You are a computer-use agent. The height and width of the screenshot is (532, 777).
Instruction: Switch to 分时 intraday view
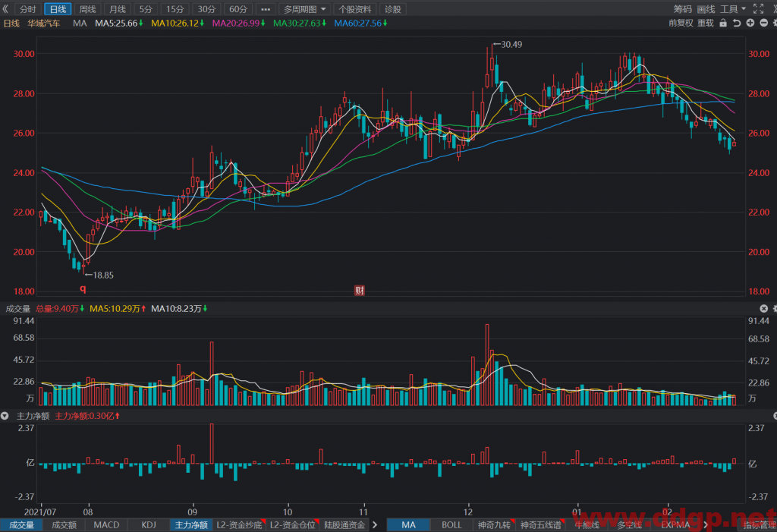[28, 9]
